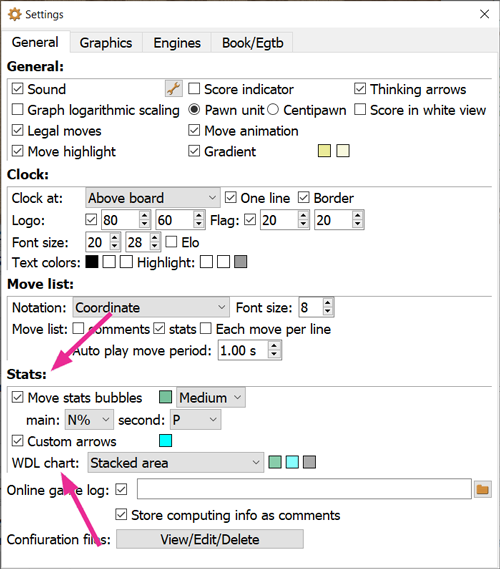Enable the Score indicator checkbox
This screenshot has width=500, height=569.
[x=194, y=89]
